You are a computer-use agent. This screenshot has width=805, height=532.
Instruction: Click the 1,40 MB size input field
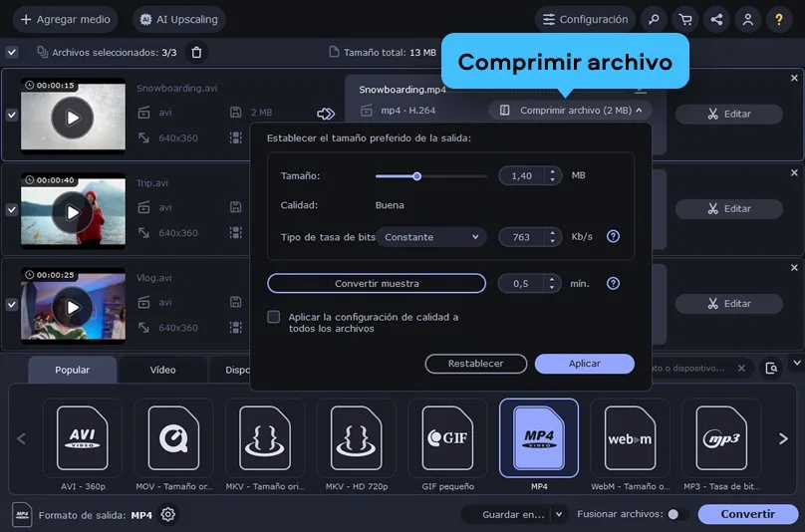tap(522, 175)
